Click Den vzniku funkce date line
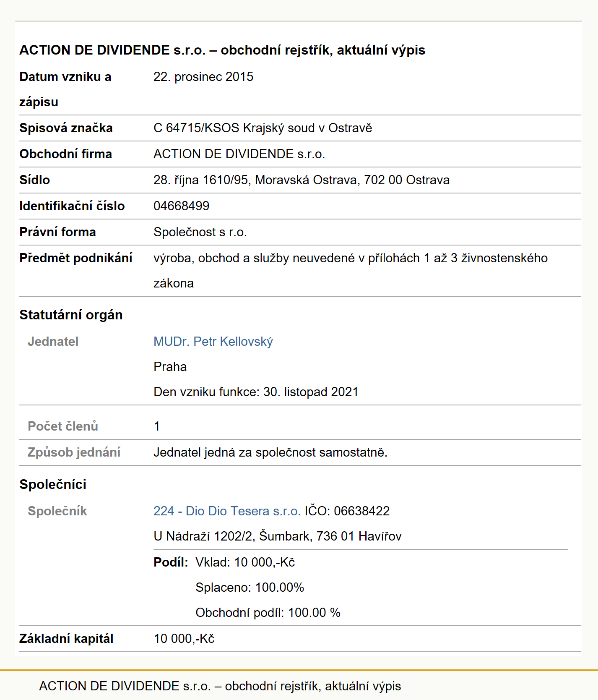The image size is (598, 700). click(x=256, y=392)
